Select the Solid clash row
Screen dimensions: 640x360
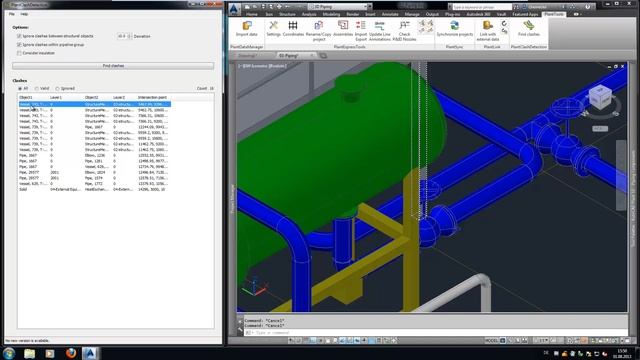pos(95,189)
